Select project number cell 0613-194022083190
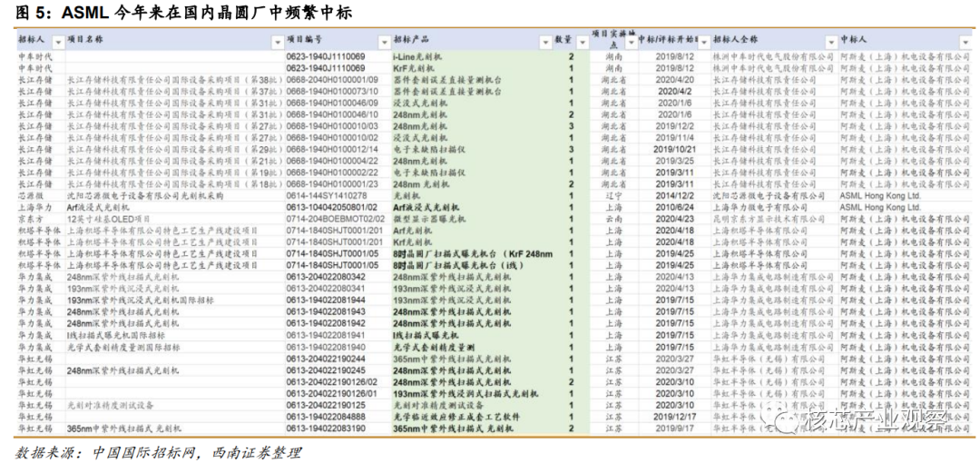This screenshot has height=463, width=980. point(326,428)
